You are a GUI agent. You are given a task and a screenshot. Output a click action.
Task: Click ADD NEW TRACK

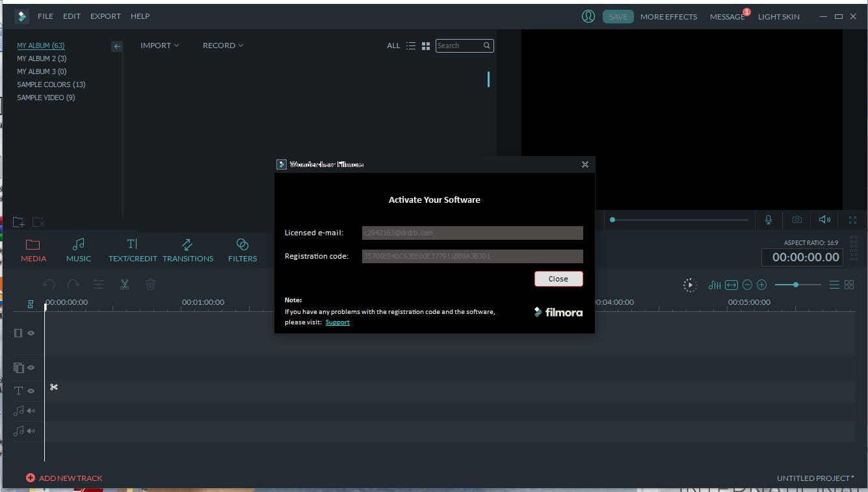[x=64, y=478]
